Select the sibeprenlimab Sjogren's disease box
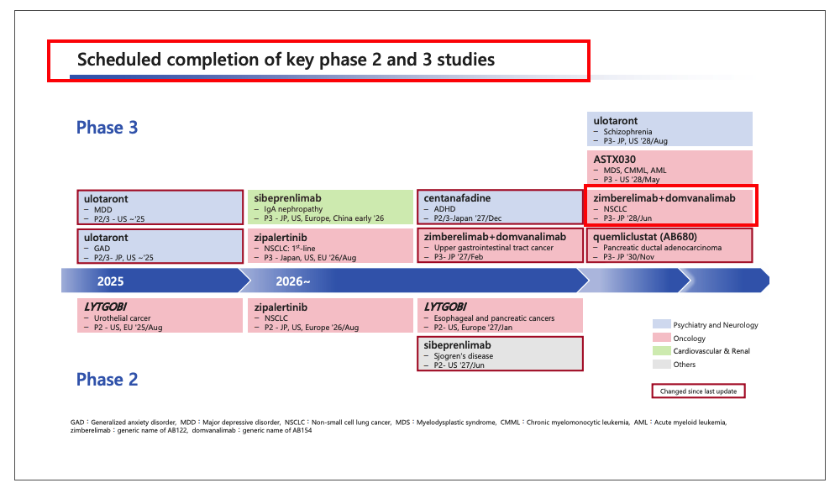This screenshot has height=504, width=840. (x=500, y=354)
